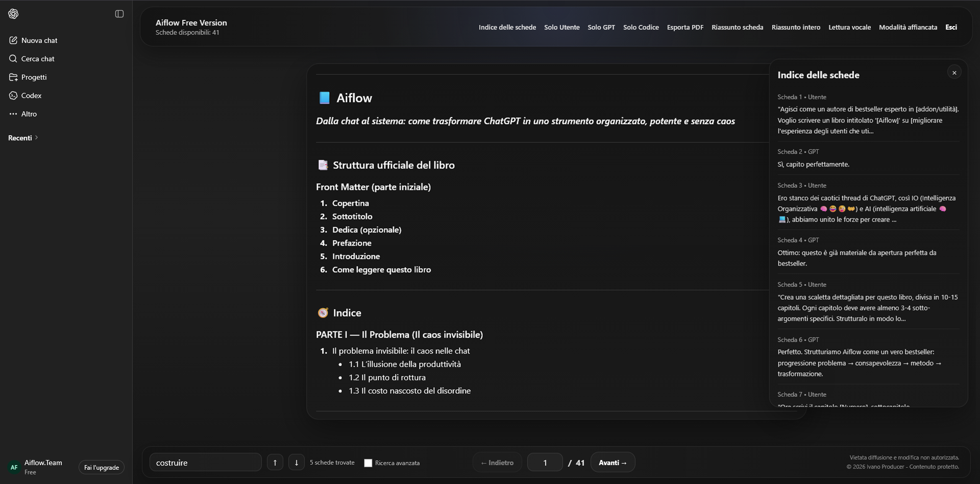Click Esporta PDF
Screen dimensions: 980x484
coord(685,27)
